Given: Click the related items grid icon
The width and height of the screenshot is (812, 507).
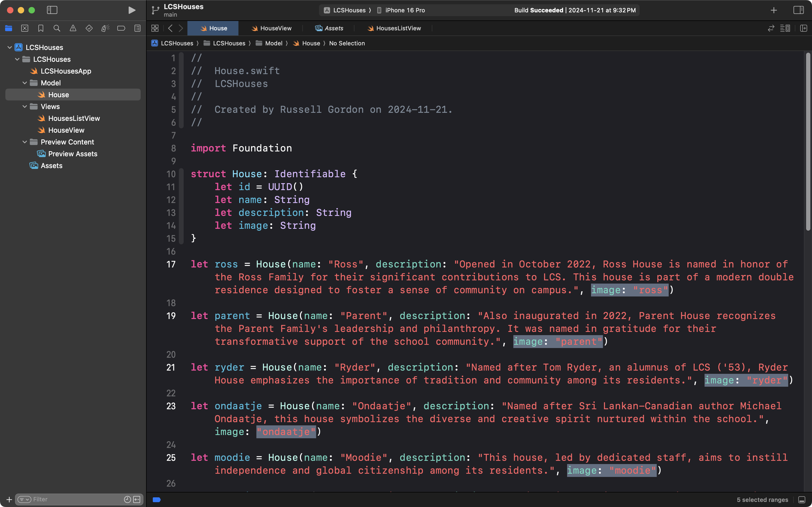Looking at the screenshot, I should point(155,28).
